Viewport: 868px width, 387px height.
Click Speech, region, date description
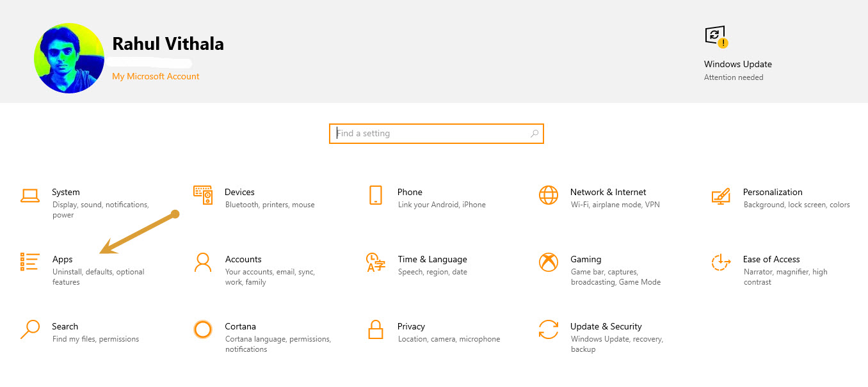pos(433,272)
